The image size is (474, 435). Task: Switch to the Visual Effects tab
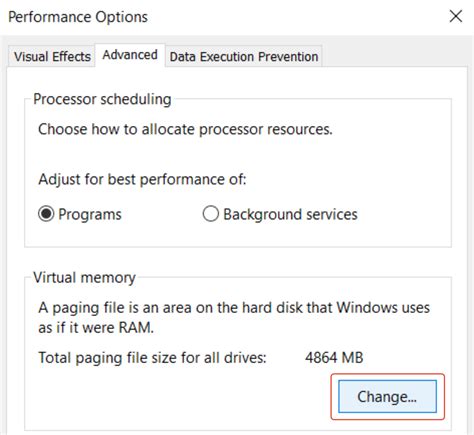52,56
